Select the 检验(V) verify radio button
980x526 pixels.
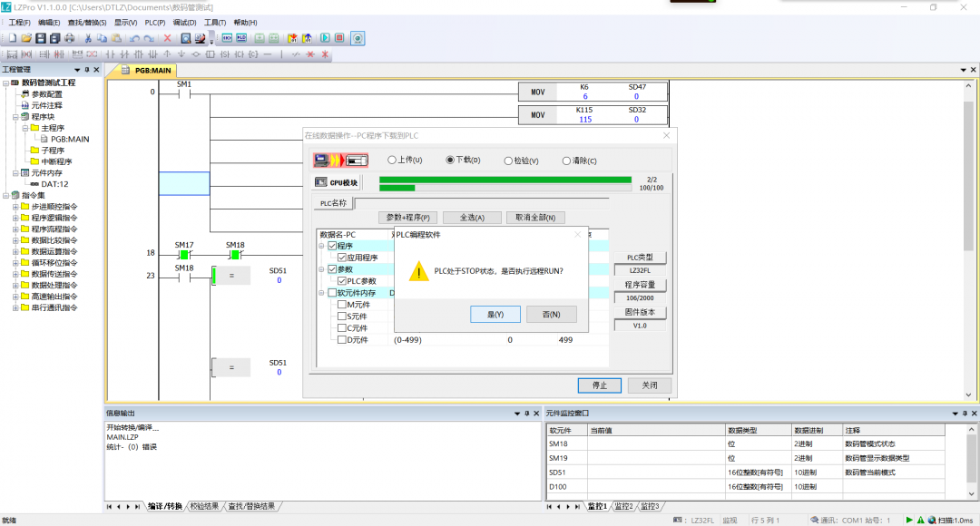[x=507, y=160]
